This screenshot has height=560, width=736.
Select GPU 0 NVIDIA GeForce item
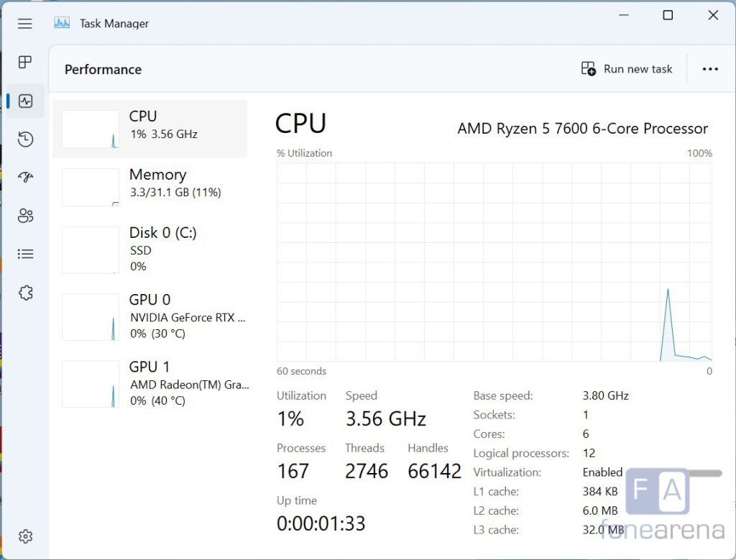150,316
